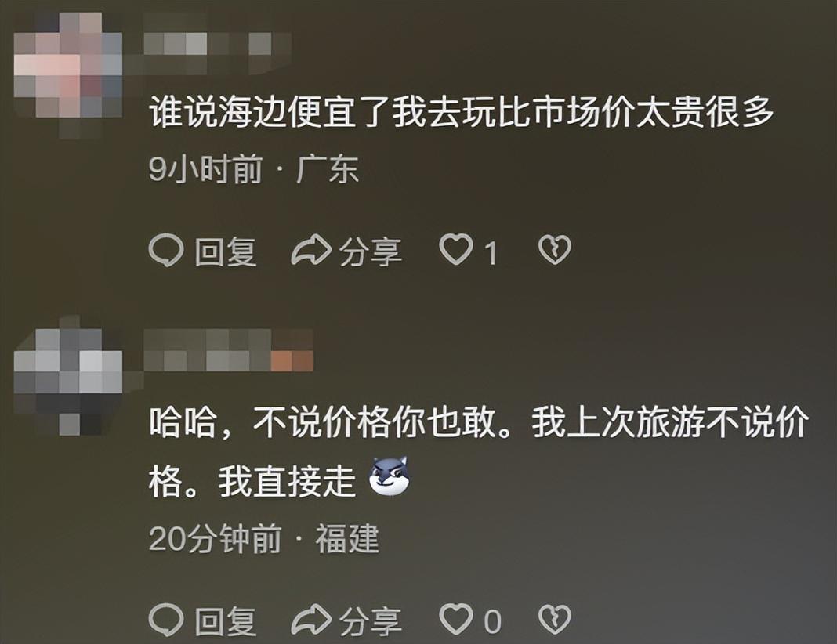This screenshot has width=837, height=644.
Task: Select the comment text starting with 哈哈，不说价格
Action: click(x=478, y=452)
